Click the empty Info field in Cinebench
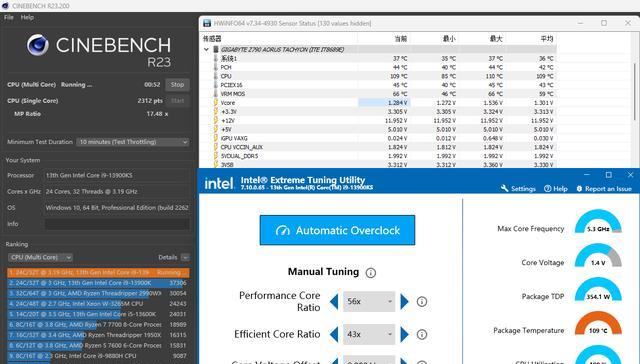The height and width of the screenshot is (364, 640). tap(117, 224)
